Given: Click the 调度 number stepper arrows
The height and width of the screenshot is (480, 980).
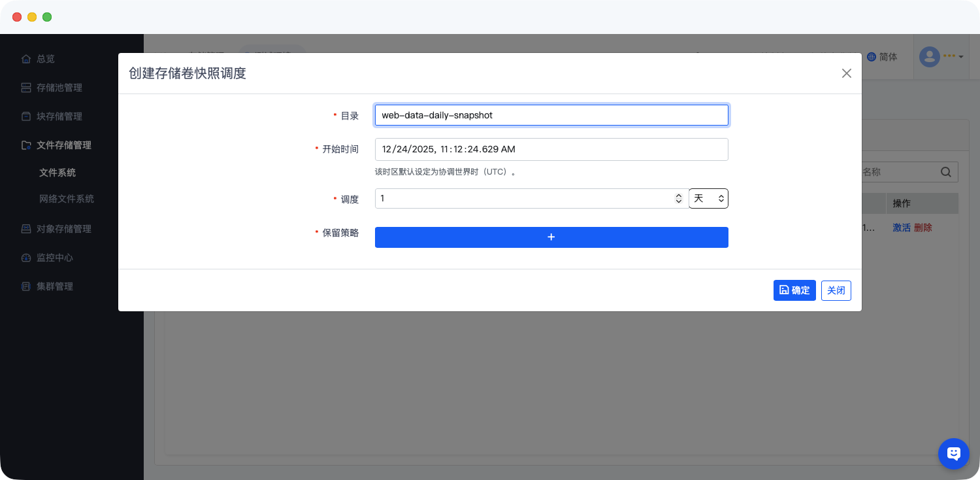Looking at the screenshot, I should 678,198.
